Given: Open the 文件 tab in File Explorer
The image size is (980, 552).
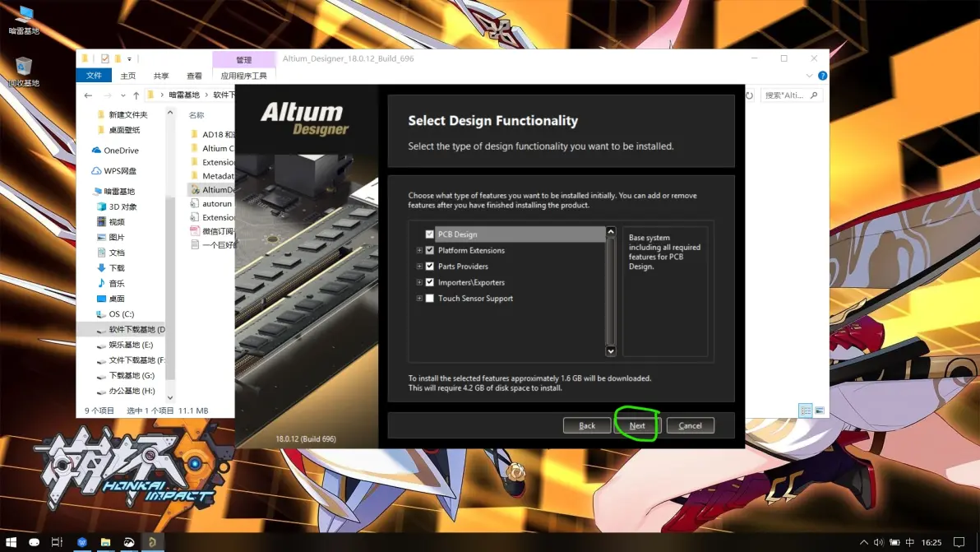Looking at the screenshot, I should coord(94,76).
